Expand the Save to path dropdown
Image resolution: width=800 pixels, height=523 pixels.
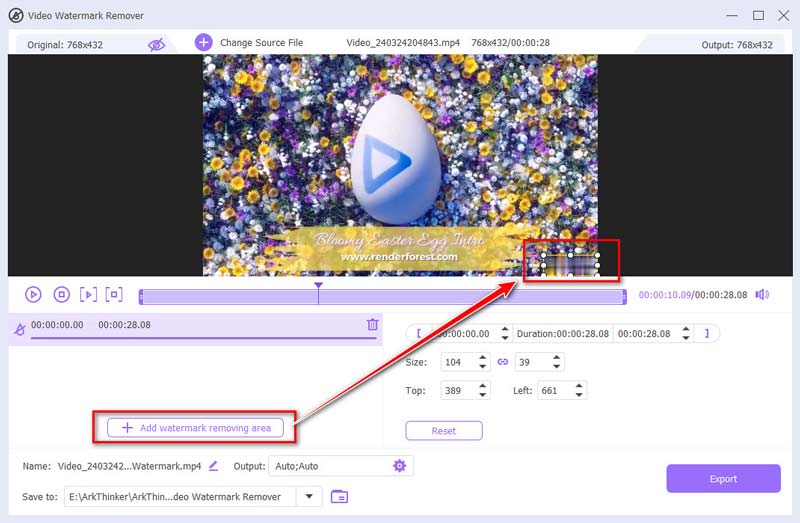click(x=309, y=496)
